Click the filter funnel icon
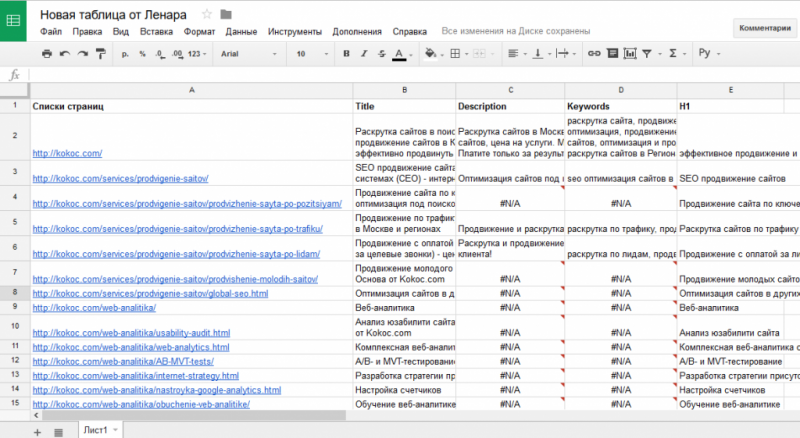The width and height of the screenshot is (800, 438). click(647, 53)
